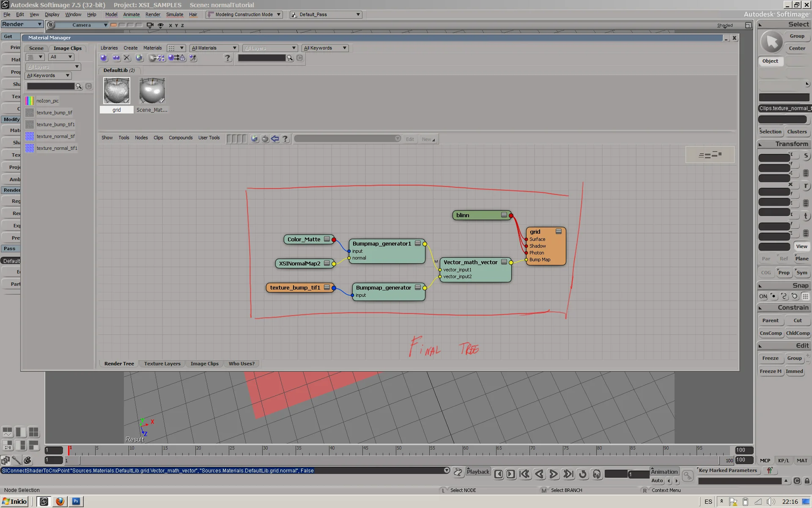Collapse the Bumpmap_generator1 node
Viewport: 812px width, 508px height.
click(x=418, y=243)
